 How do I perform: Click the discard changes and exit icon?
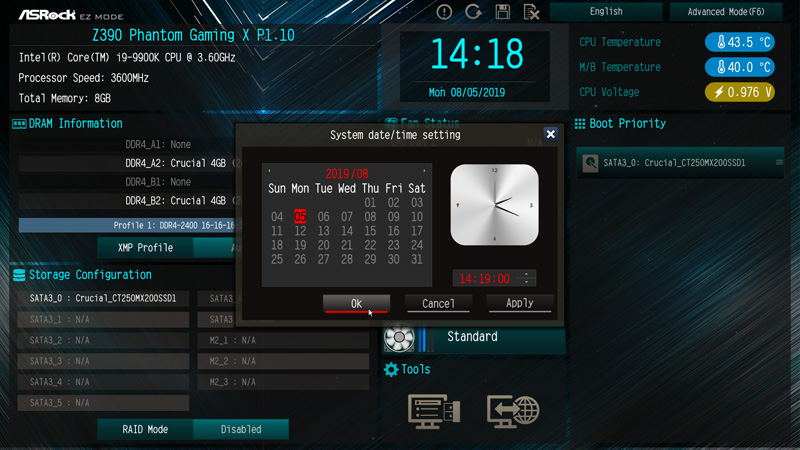click(532, 12)
